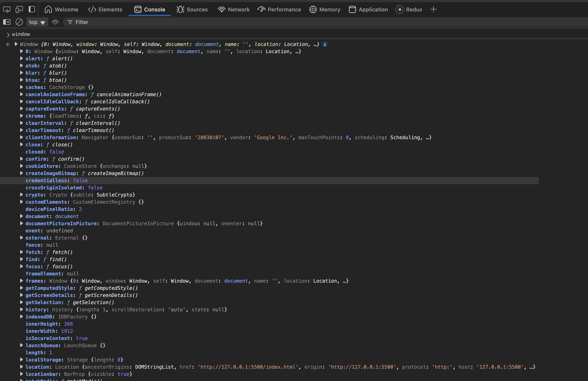Viewport: 588px width, 381px height.
Task: Expand the caches CacheStorage row
Action: pyautogui.click(x=21, y=87)
